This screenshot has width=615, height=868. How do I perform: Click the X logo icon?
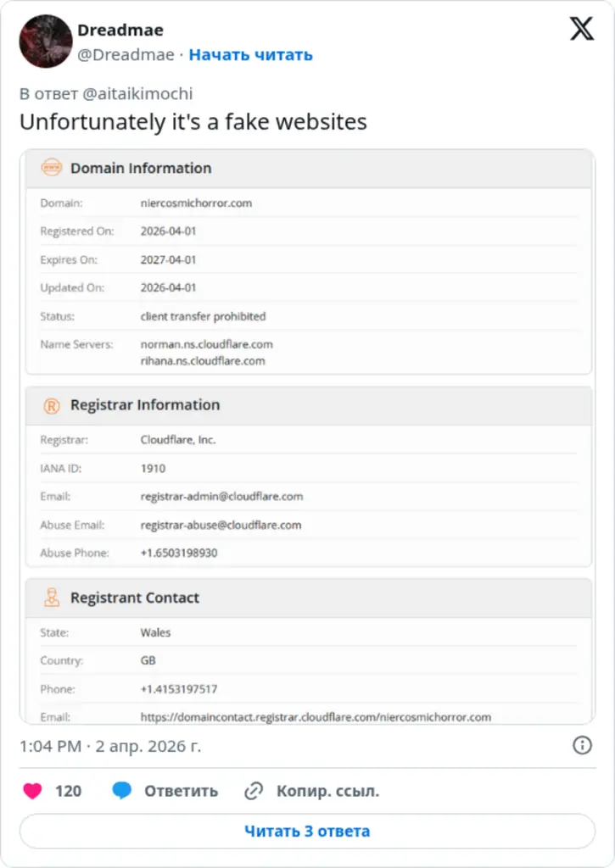[582, 29]
